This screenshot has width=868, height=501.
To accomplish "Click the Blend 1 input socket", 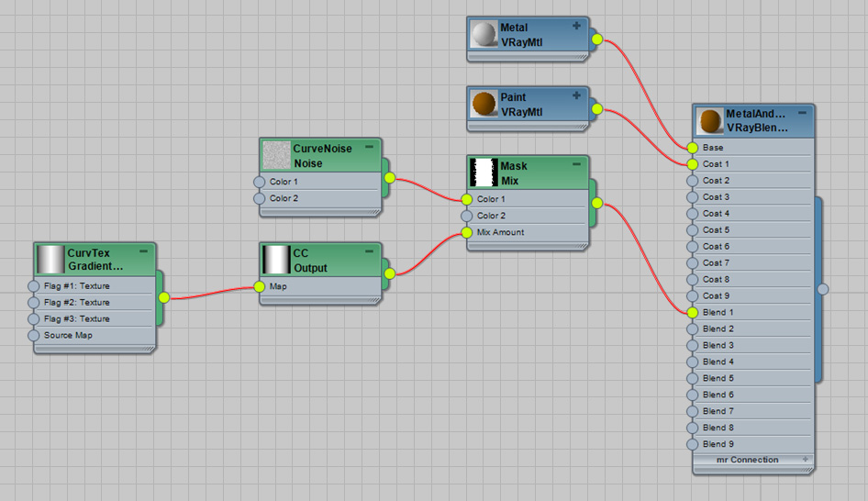I will (x=693, y=313).
